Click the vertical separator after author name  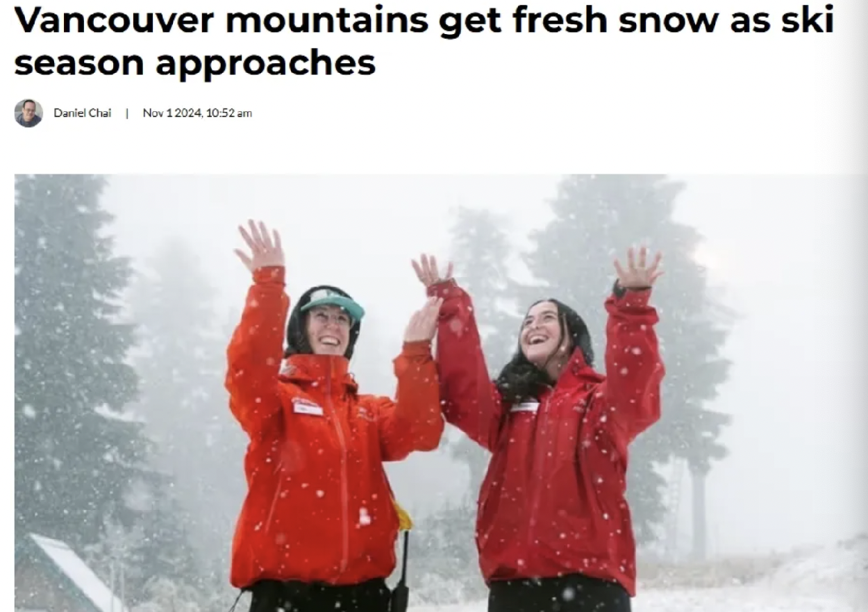pyautogui.click(x=127, y=113)
